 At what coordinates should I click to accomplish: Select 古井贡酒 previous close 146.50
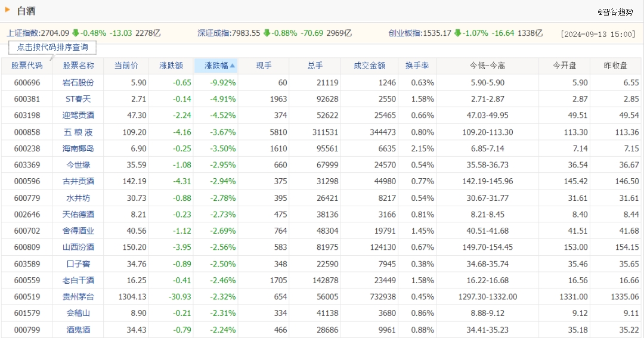pos(627,181)
